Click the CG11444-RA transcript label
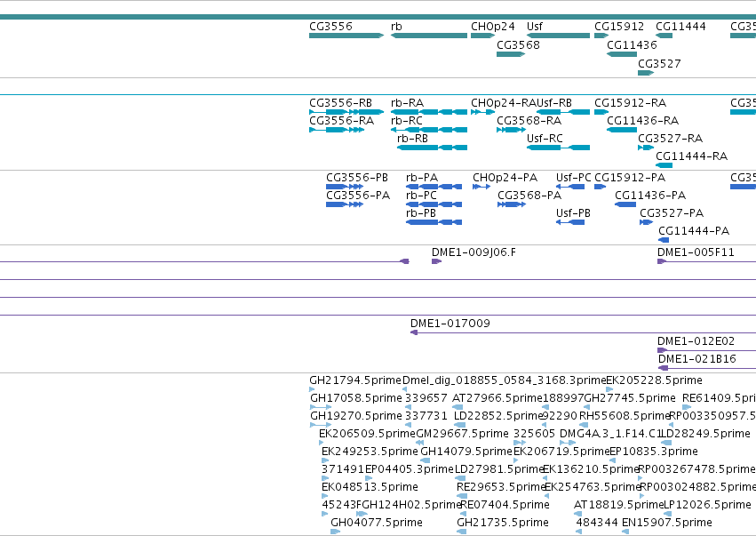The height and width of the screenshot is (536, 756). [x=691, y=156]
